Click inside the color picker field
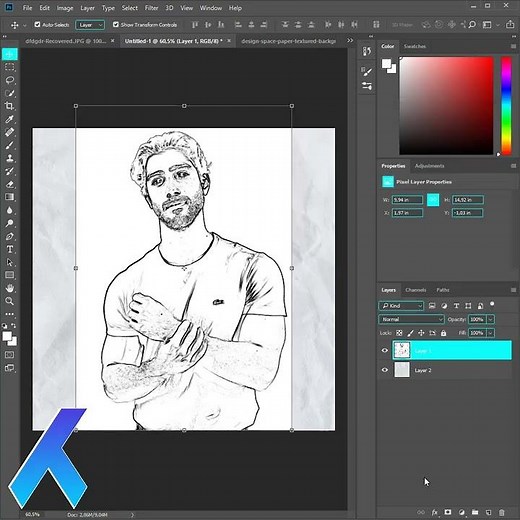 click(446, 106)
